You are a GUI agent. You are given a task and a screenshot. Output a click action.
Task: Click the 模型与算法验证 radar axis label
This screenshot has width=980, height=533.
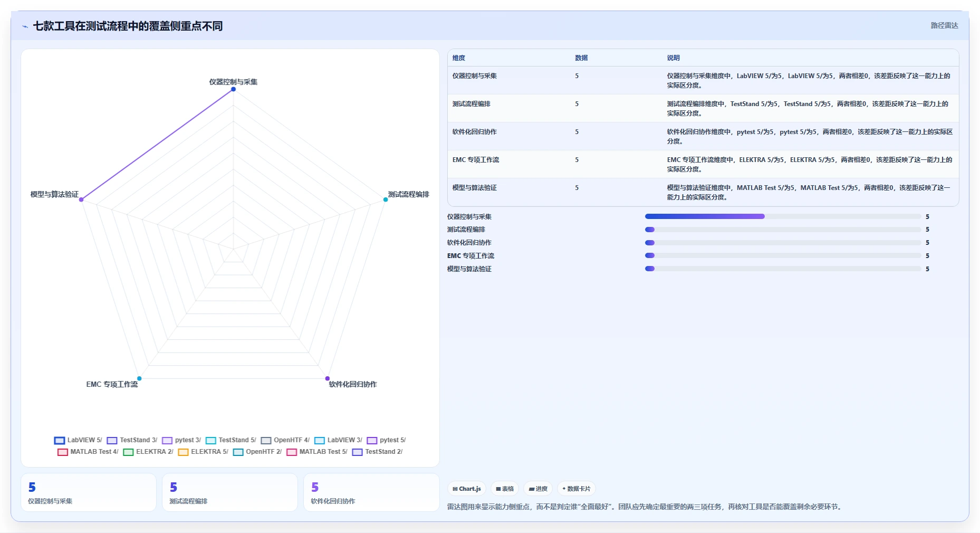tap(54, 194)
